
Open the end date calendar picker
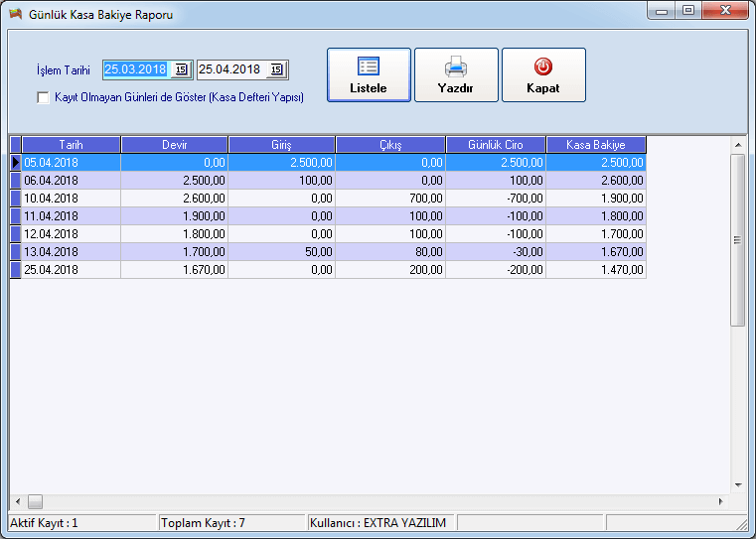(x=277, y=69)
